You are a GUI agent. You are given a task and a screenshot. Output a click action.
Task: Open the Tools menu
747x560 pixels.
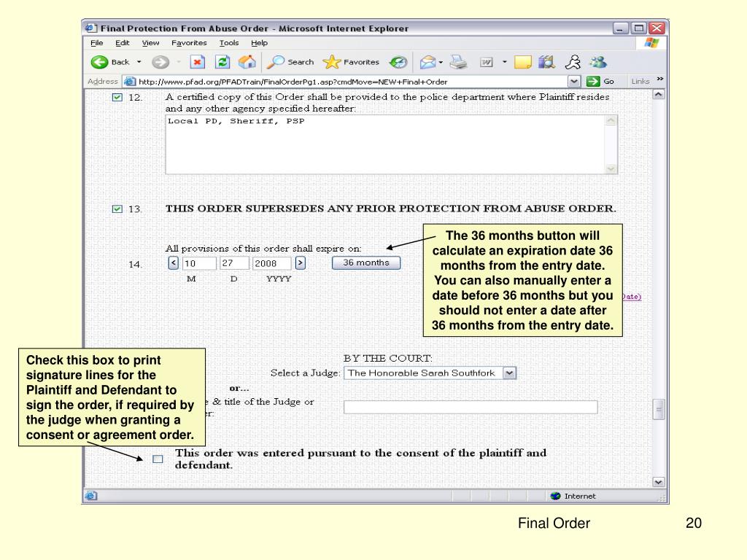[x=229, y=43]
